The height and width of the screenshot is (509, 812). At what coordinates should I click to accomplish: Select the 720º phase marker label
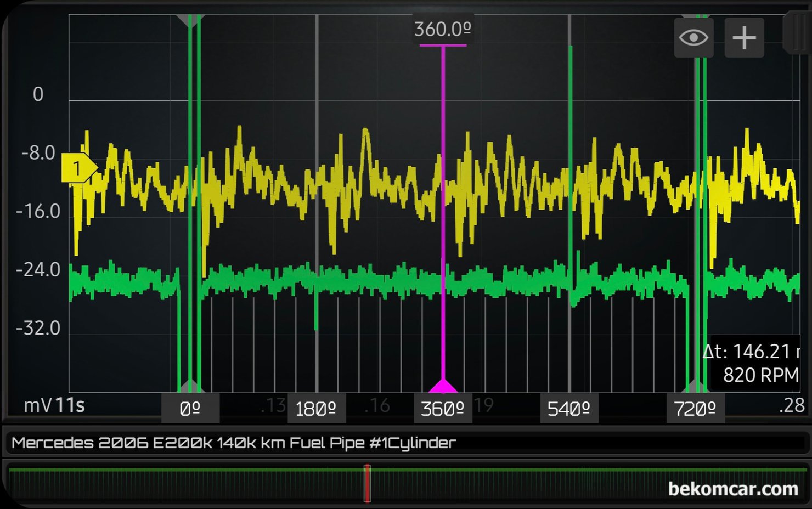coord(695,409)
